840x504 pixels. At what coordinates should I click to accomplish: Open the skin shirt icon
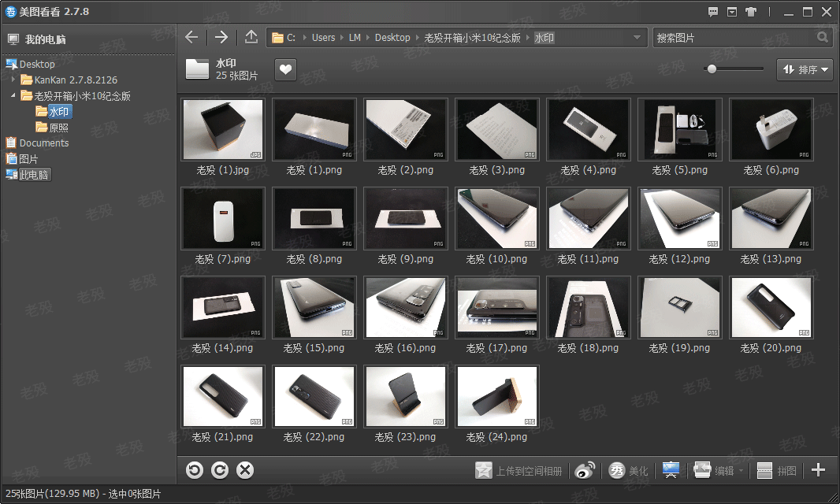click(x=751, y=12)
